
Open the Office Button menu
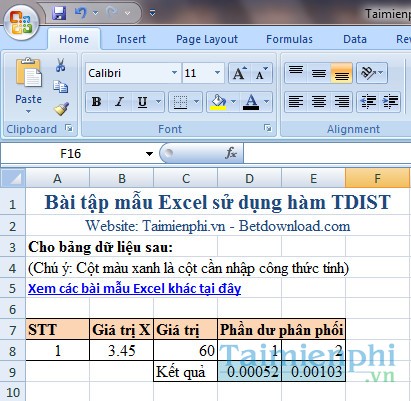tap(22, 23)
